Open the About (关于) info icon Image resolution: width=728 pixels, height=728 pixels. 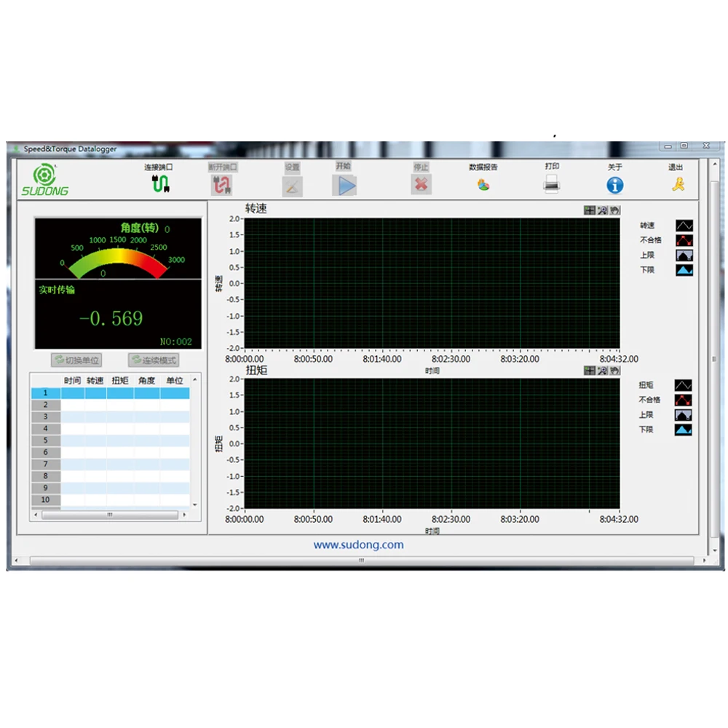[x=614, y=185]
